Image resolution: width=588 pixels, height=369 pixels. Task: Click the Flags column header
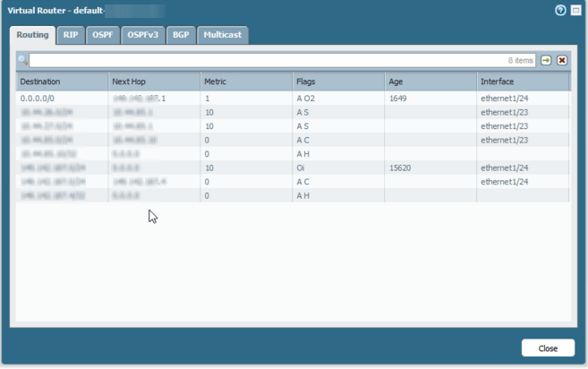pos(338,82)
